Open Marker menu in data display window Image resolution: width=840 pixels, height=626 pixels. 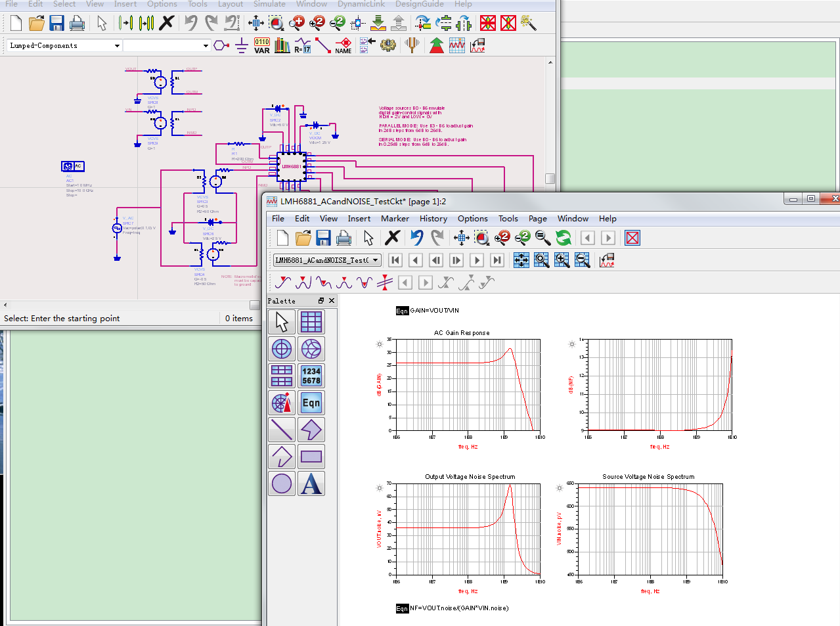[395, 219]
